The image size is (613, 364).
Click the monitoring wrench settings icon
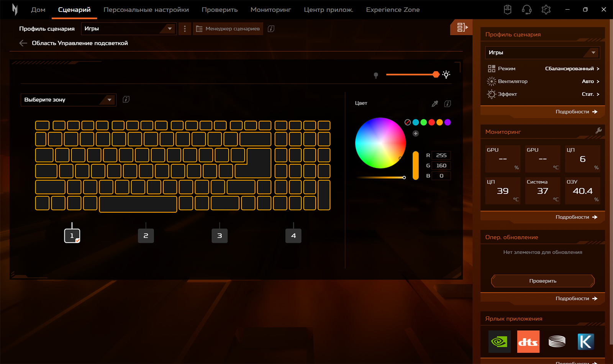[x=598, y=131]
